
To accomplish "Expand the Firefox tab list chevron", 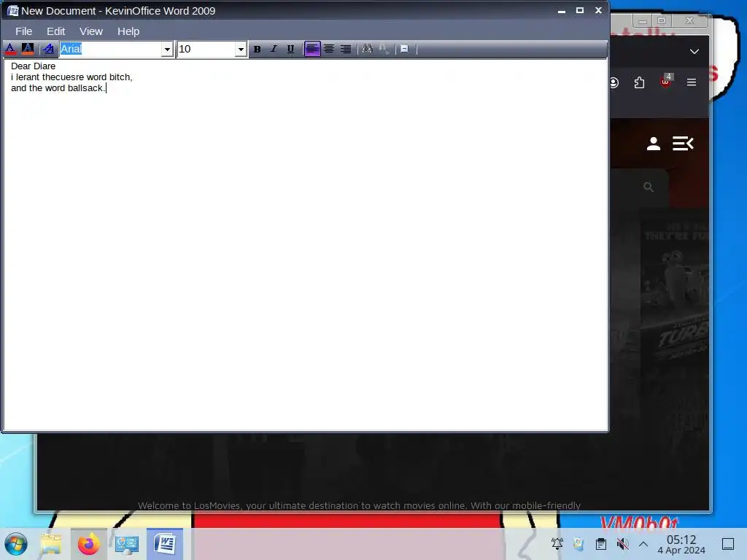I will click(x=694, y=52).
